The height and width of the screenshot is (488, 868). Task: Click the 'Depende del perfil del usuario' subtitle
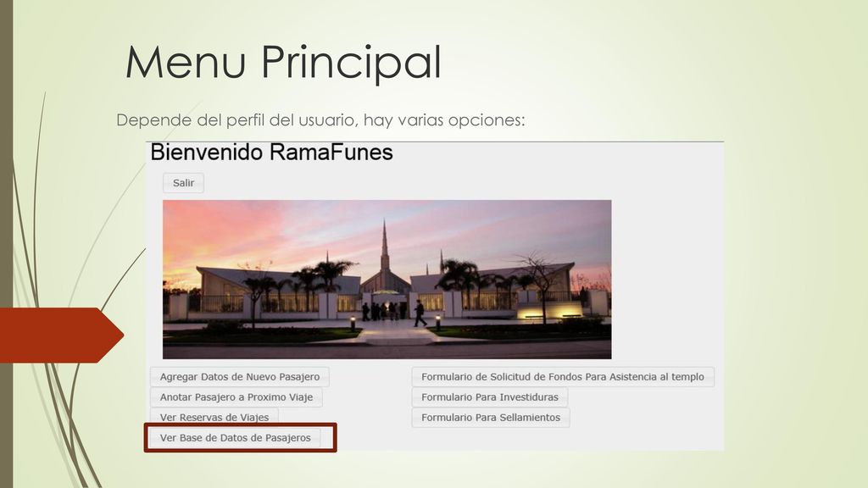pyautogui.click(x=320, y=120)
